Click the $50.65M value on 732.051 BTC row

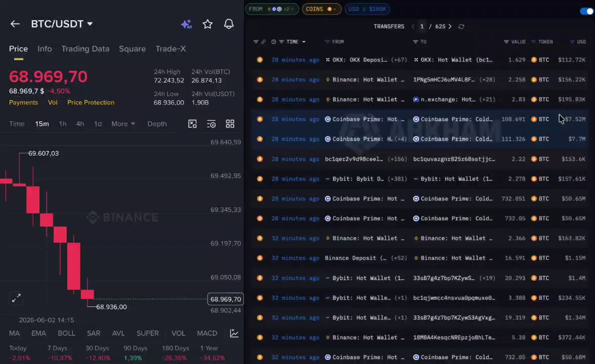(x=573, y=199)
